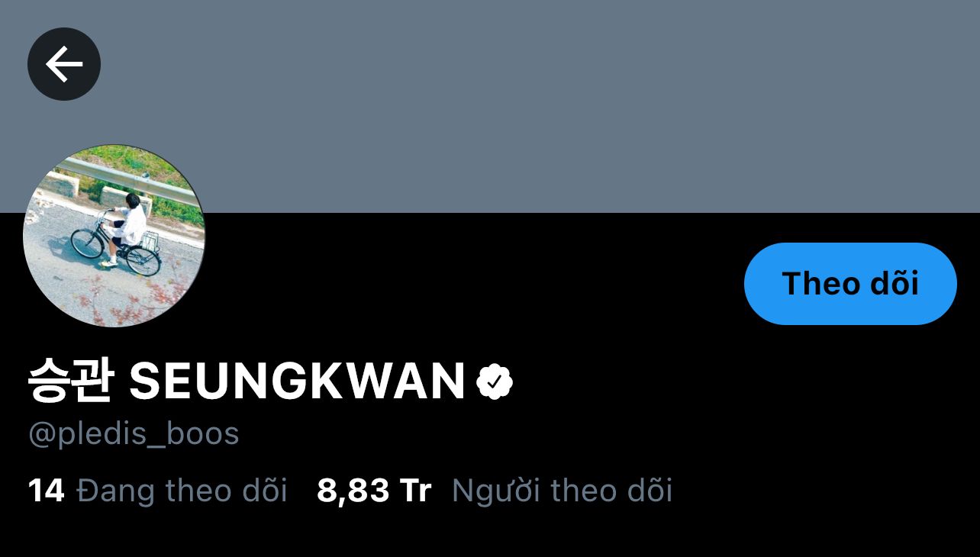980x557 pixels.
Task: Select the @pledis_boos handle text
Action: pos(134,434)
